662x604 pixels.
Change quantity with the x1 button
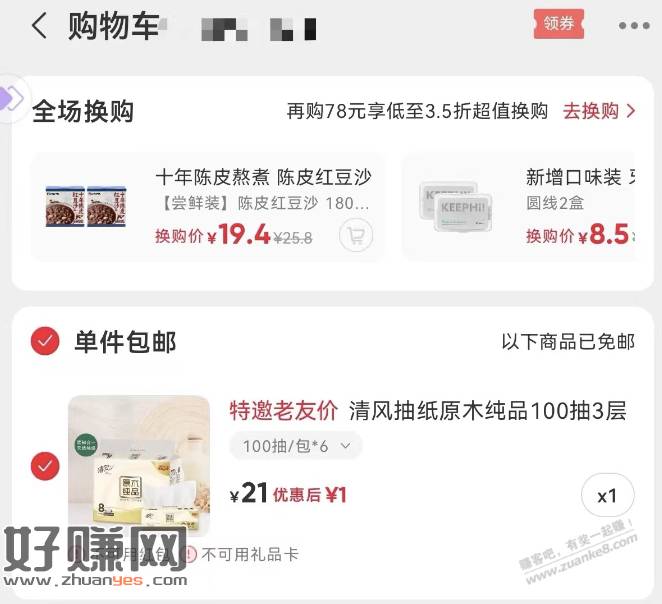point(608,496)
